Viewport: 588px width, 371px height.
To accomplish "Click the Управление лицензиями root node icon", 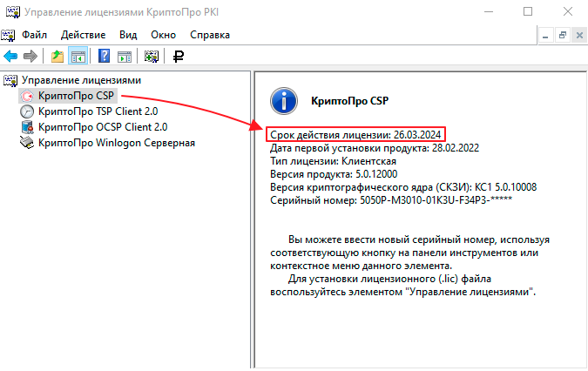I will (x=10, y=80).
